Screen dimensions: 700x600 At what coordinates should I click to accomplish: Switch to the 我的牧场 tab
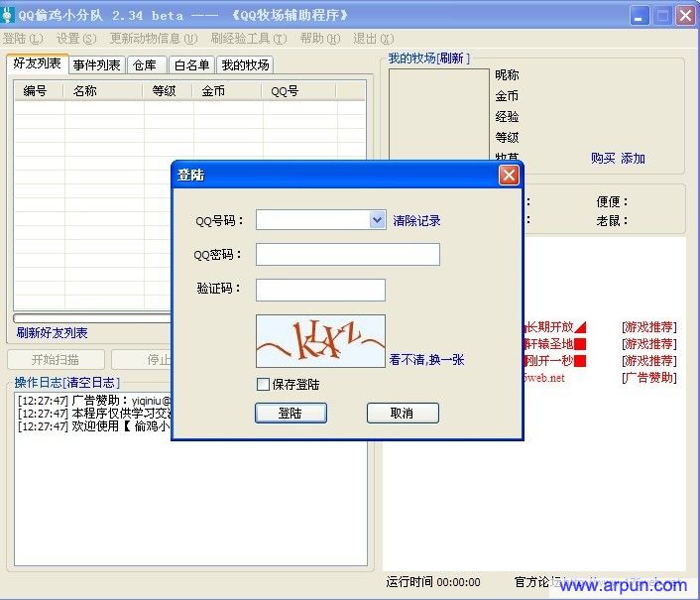click(245, 65)
